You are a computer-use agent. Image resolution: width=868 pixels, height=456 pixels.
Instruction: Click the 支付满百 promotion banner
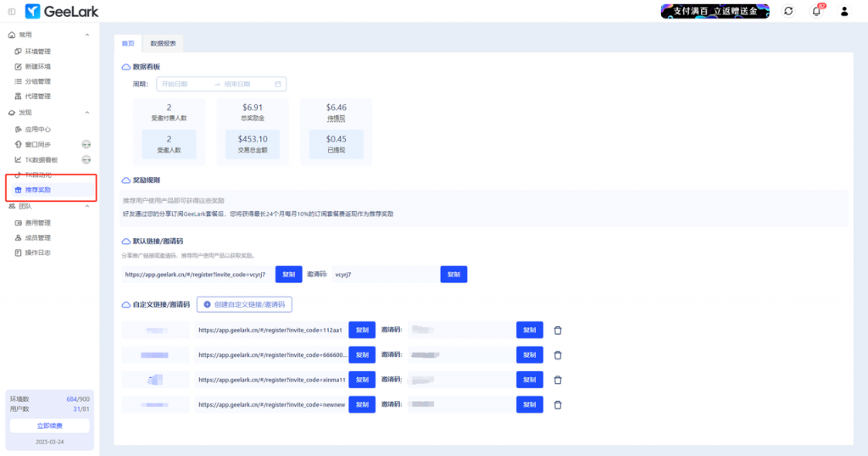point(715,11)
